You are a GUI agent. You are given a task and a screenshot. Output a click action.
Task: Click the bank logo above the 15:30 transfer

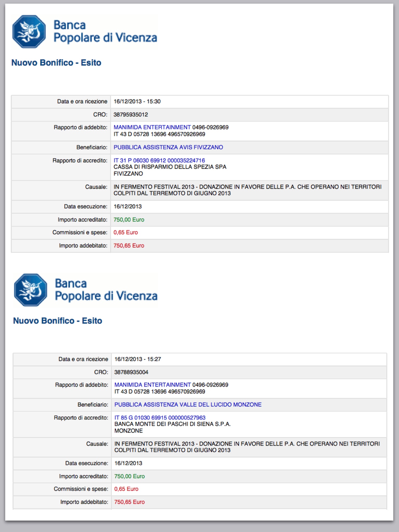coord(85,32)
